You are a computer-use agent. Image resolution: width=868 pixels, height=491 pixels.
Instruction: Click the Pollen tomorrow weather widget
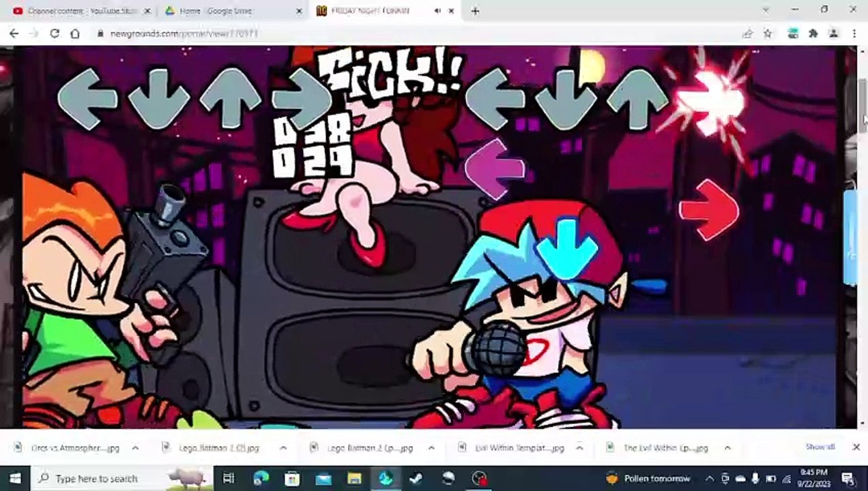click(x=648, y=478)
